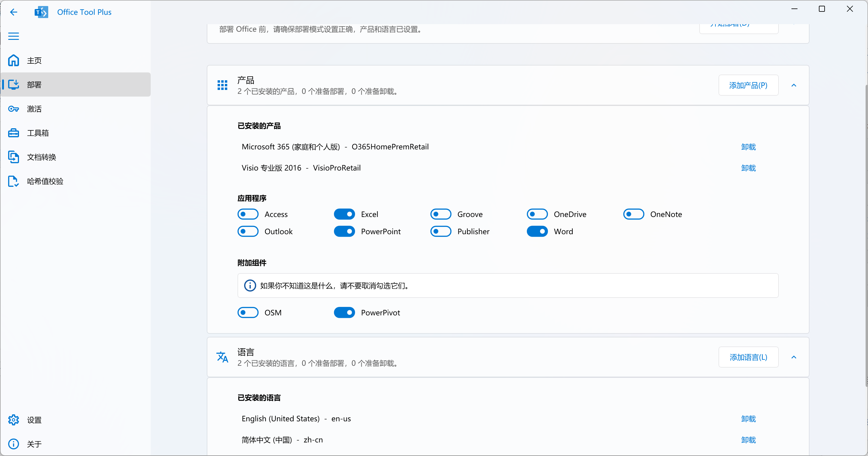Click the home icon for 主页
The width and height of the screenshot is (868, 456).
click(x=14, y=60)
